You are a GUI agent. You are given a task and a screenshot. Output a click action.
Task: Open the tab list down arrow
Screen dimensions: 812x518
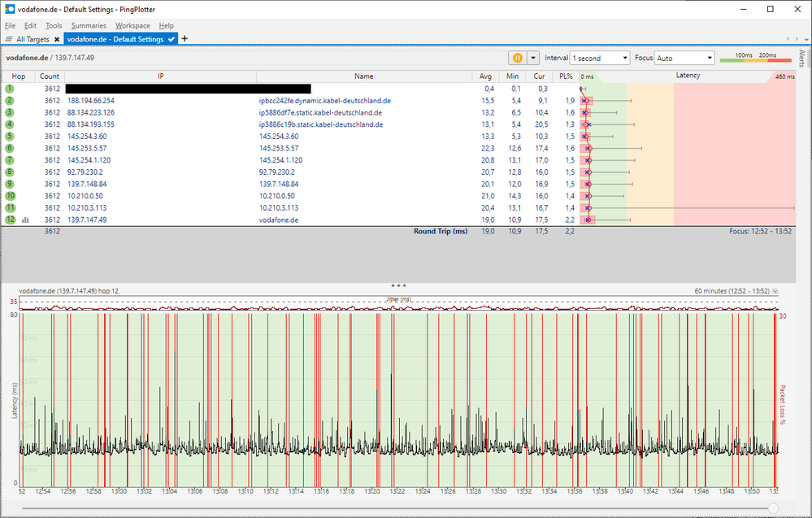(x=805, y=39)
